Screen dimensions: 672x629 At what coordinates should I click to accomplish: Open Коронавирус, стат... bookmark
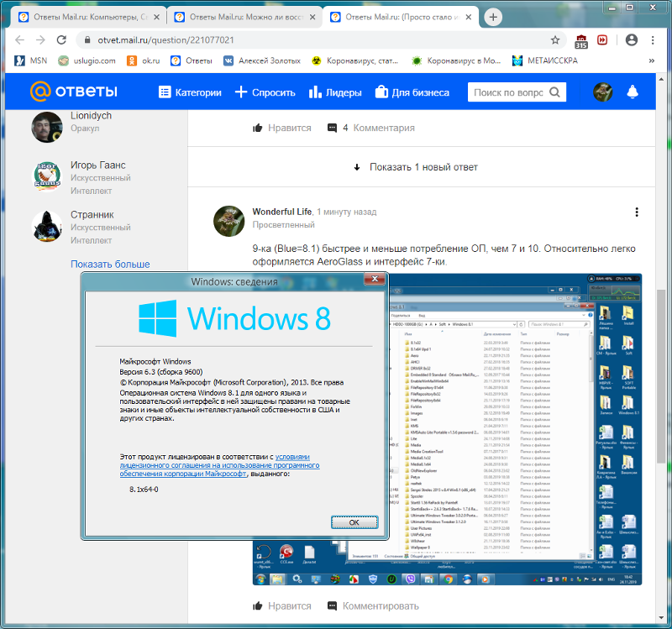tap(354, 60)
